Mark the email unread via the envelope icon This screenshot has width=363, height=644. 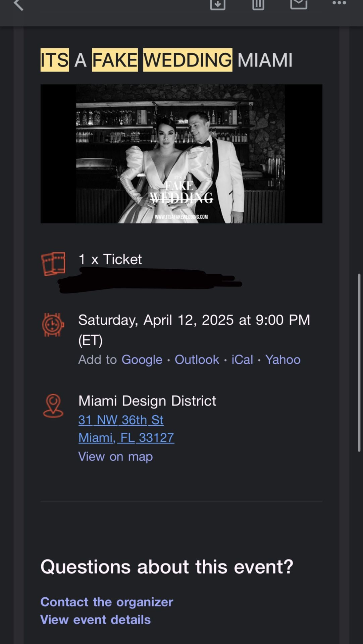[299, 4]
